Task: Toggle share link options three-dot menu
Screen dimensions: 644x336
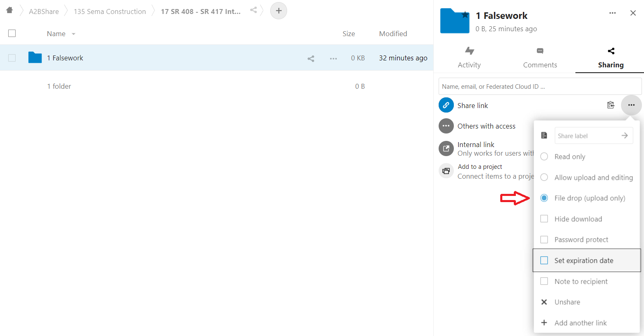Action: [631, 105]
